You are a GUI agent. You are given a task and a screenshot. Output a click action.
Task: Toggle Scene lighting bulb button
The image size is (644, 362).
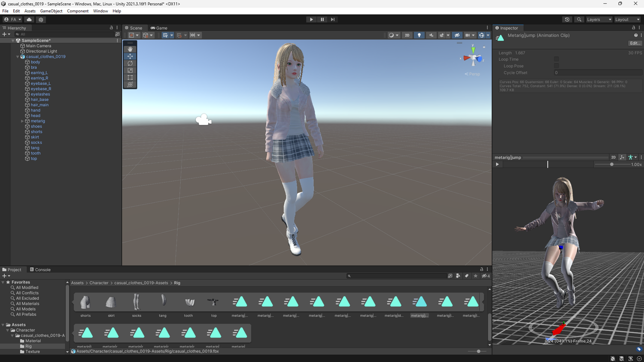(x=419, y=35)
